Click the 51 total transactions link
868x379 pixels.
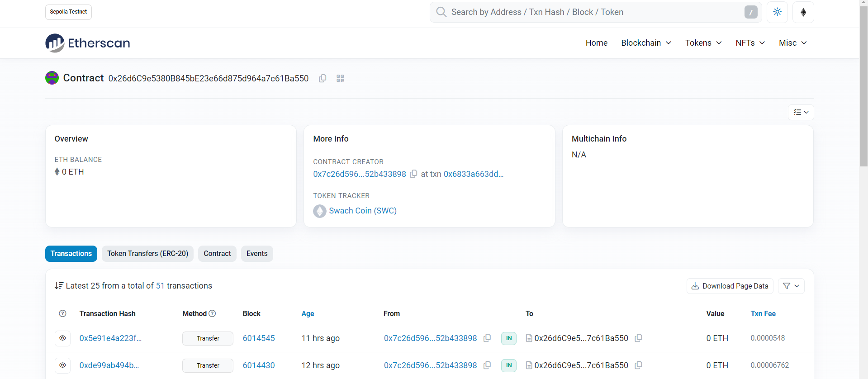tap(160, 286)
